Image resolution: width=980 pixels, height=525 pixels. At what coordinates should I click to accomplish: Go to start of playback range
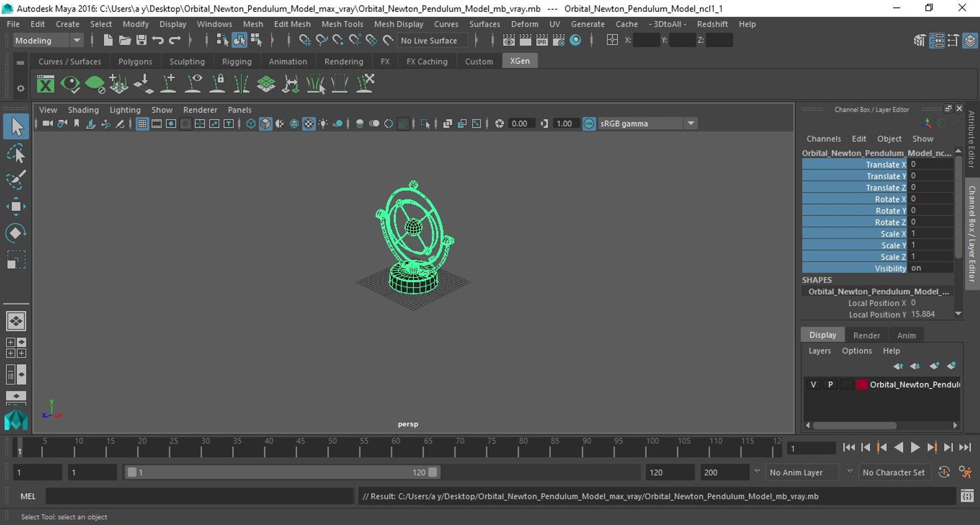[x=849, y=447]
